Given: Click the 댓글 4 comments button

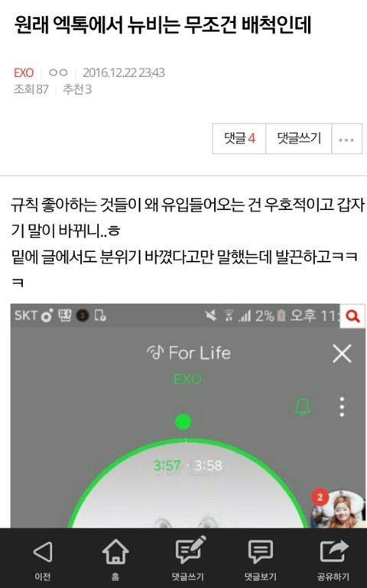Looking at the screenshot, I should (239, 138).
